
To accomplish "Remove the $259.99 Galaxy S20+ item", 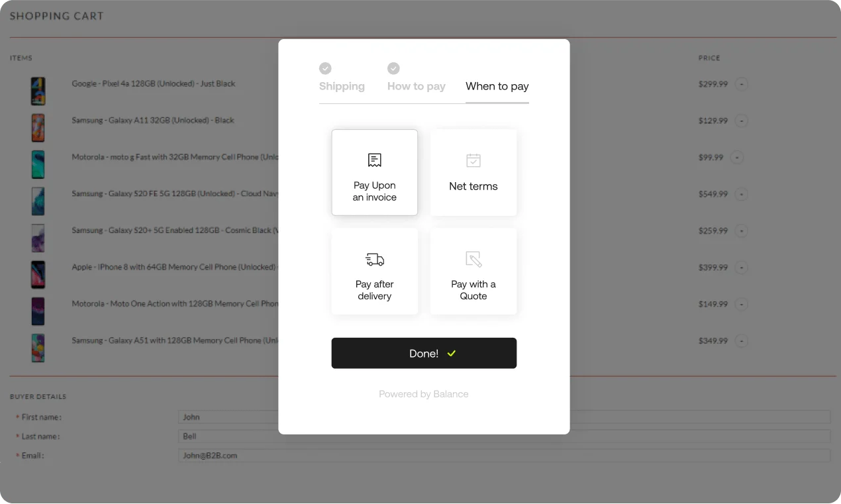I will (x=742, y=231).
